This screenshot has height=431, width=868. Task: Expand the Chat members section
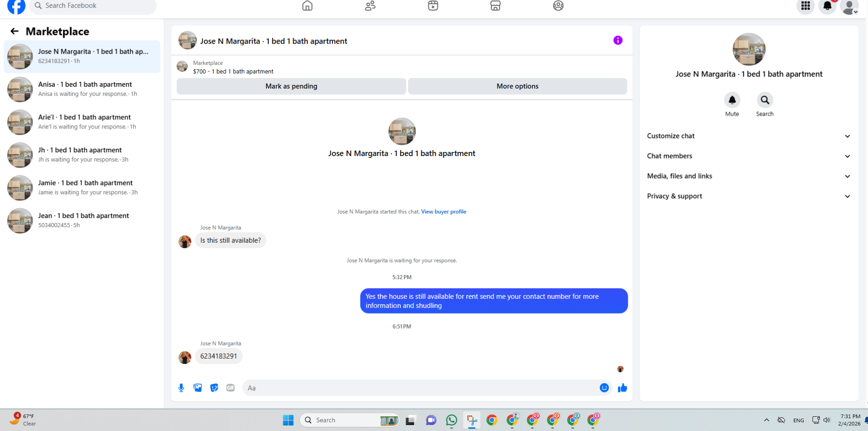tap(749, 156)
